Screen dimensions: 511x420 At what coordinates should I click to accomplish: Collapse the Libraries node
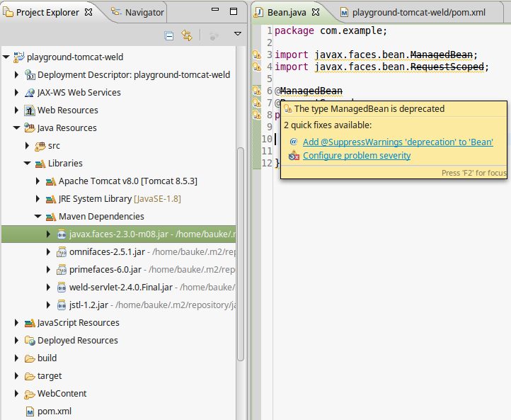[x=27, y=163]
